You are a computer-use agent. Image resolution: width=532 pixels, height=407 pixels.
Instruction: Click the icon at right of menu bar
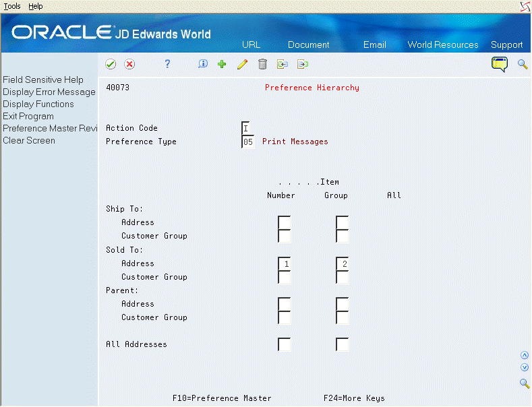point(525,6)
